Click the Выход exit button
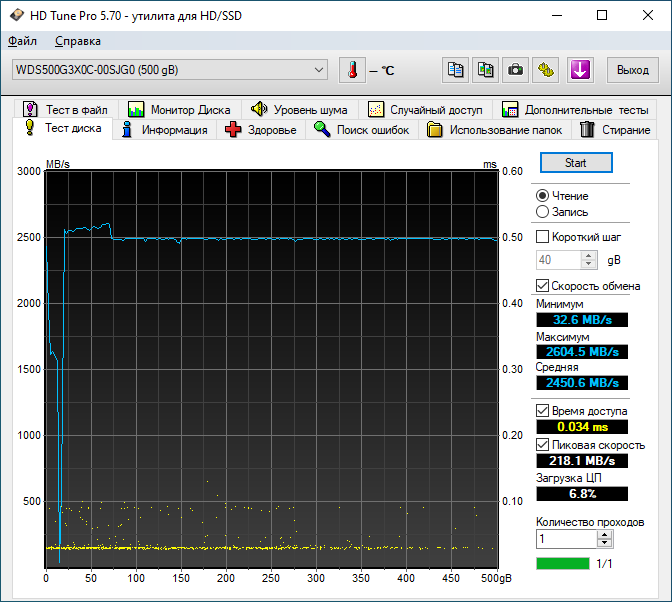The image size is (672, 602). pyautogui.click(x=632, y=70)
